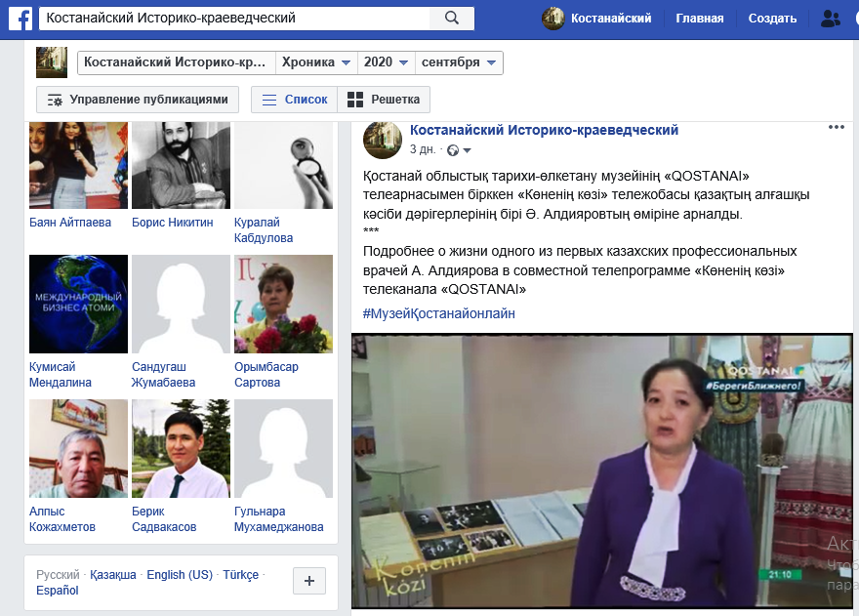Go to Главная in top navigation
This screenshot has width=859, height=616.
click(700, 19)
